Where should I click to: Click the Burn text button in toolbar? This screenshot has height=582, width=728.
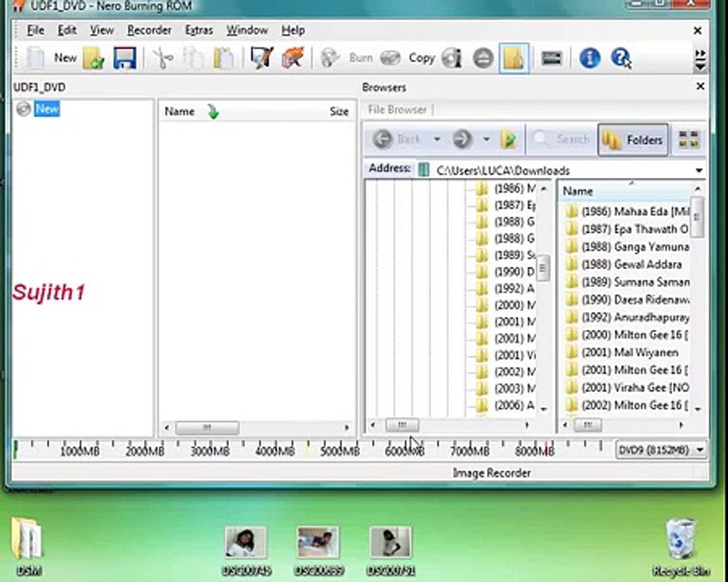pos(361,58)
